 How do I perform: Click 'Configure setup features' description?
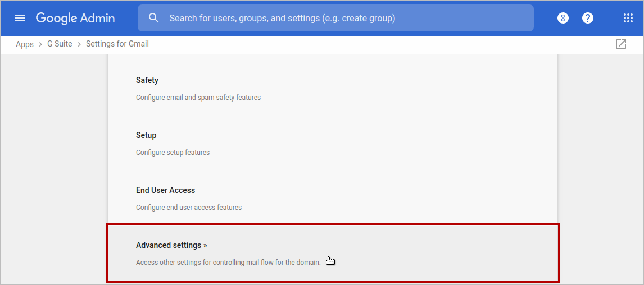(x=173, y=152)
